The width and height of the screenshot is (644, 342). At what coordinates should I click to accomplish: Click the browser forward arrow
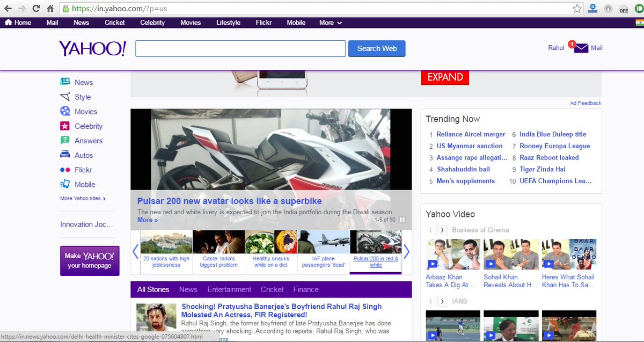(22, 9)
